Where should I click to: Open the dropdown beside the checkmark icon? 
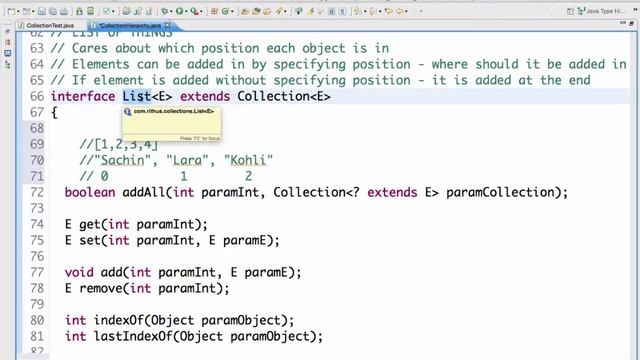(x=113, y=11)
